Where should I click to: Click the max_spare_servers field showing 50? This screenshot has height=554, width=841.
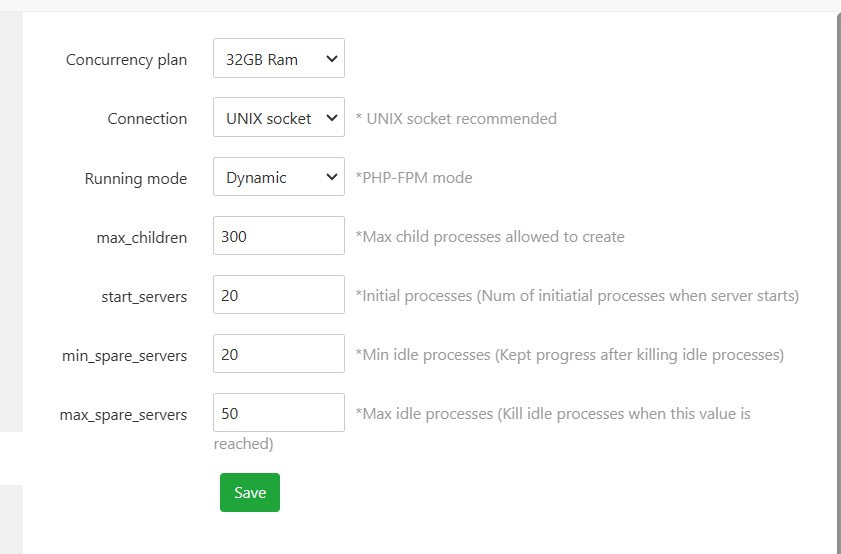click(278, 413)
